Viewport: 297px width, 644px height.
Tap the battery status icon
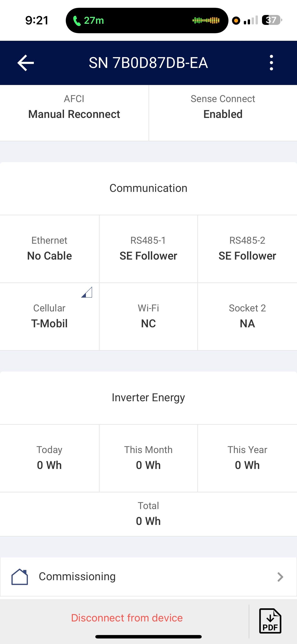point(271,20)
